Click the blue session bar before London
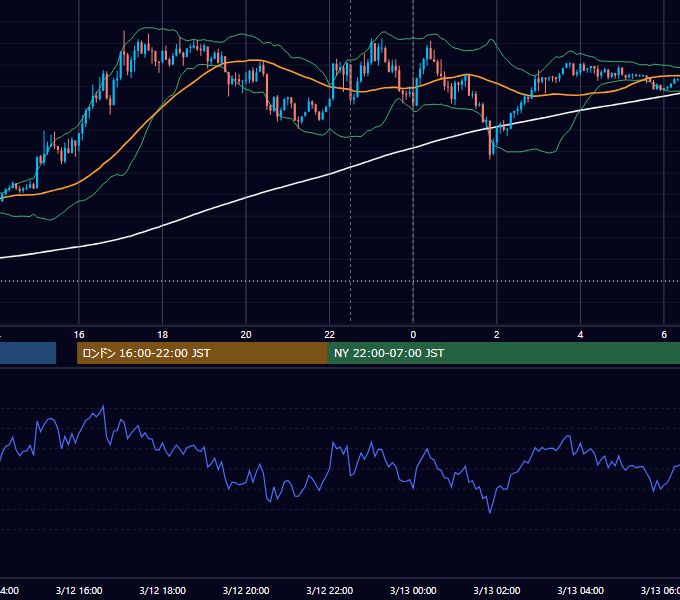The width and height of the screenshot is (680, 600). (x=28, y=353)
